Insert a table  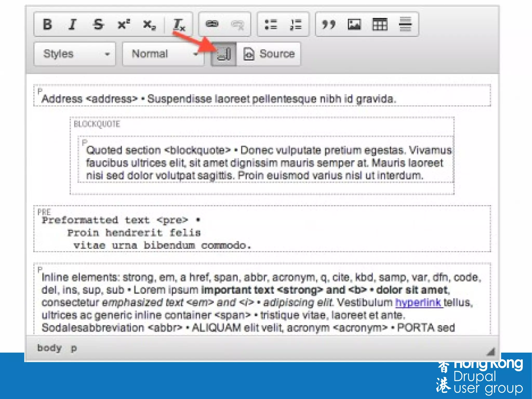pyautogui.click(x=380, y=25)
